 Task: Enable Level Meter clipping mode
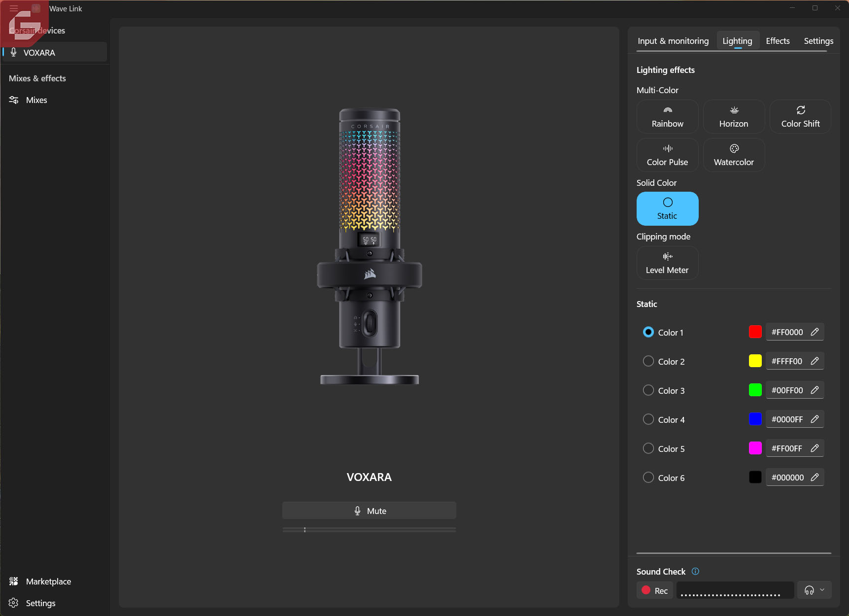[667, 263]
